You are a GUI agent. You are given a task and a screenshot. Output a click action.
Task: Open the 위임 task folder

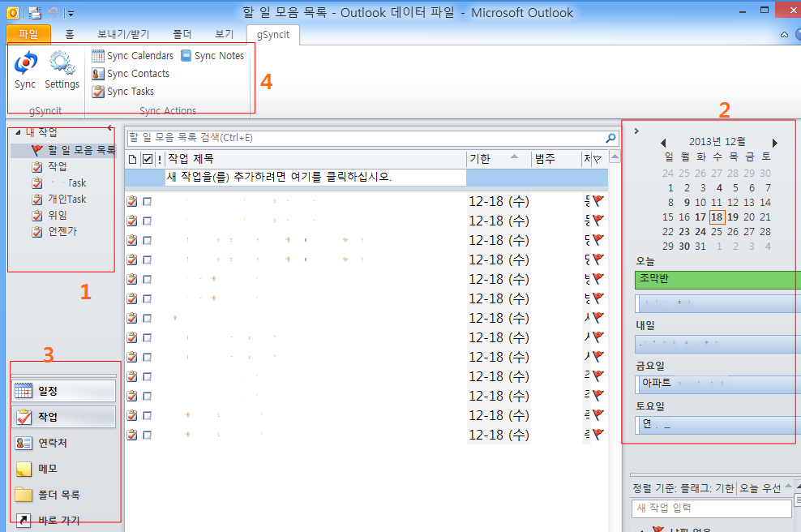pos(49,216)
